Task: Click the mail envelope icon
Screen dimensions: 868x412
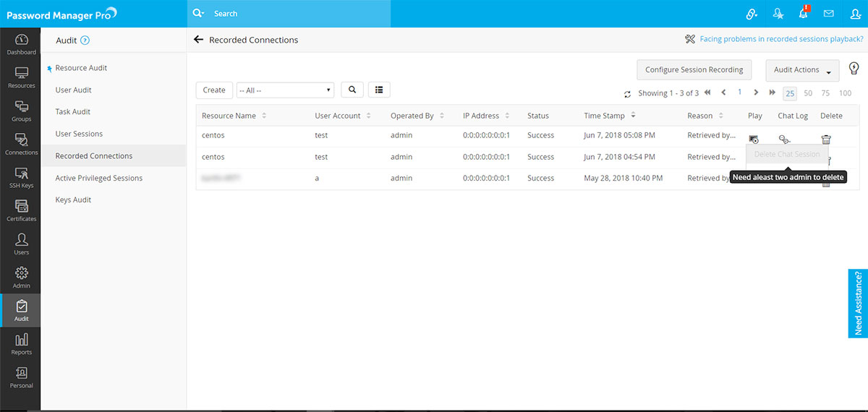Action: [828, 14]
